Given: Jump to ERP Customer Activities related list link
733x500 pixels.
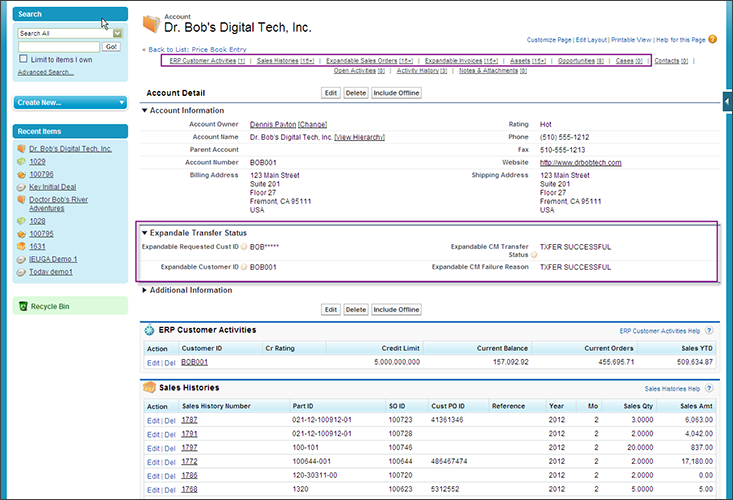Looking at the screenshot, I should [x=207, y=61].
